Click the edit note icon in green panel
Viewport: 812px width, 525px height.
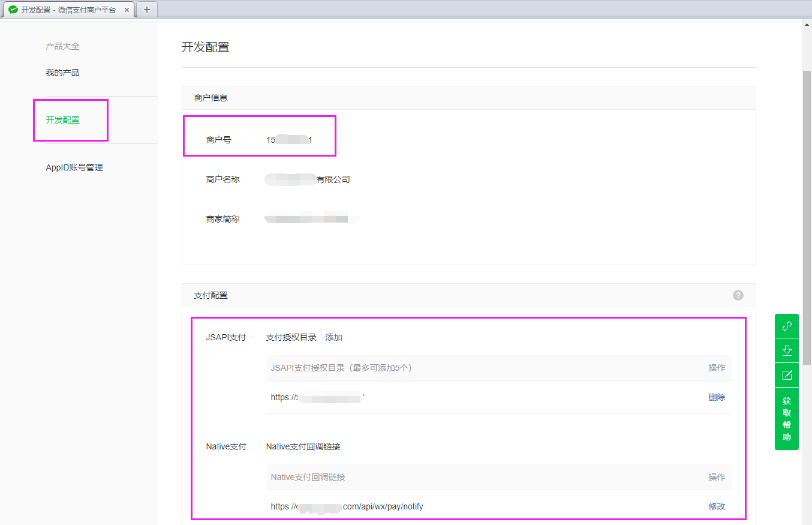[787, 375]
